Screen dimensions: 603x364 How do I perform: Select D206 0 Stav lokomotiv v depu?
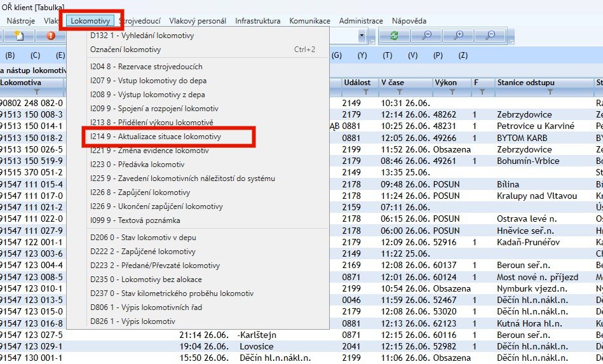143,237
